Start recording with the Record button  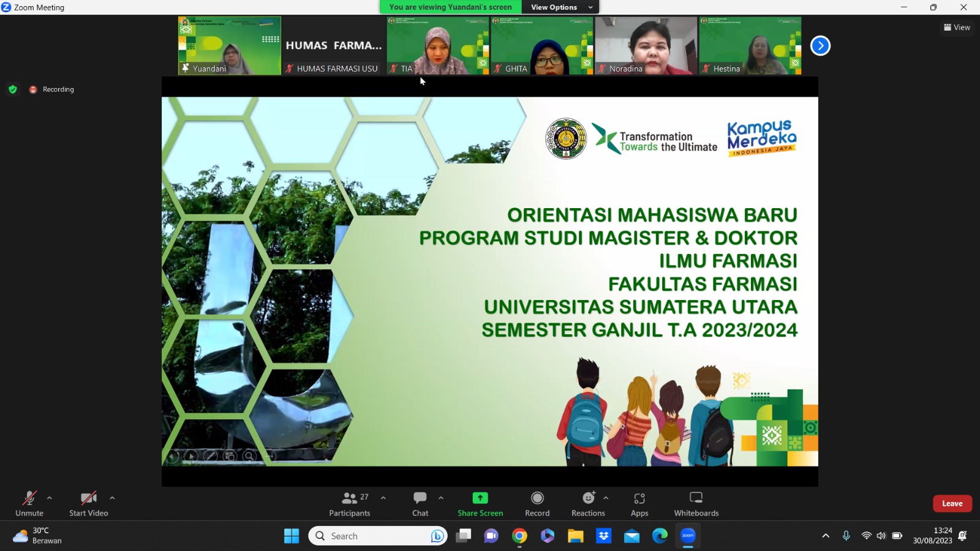(537, 504)
